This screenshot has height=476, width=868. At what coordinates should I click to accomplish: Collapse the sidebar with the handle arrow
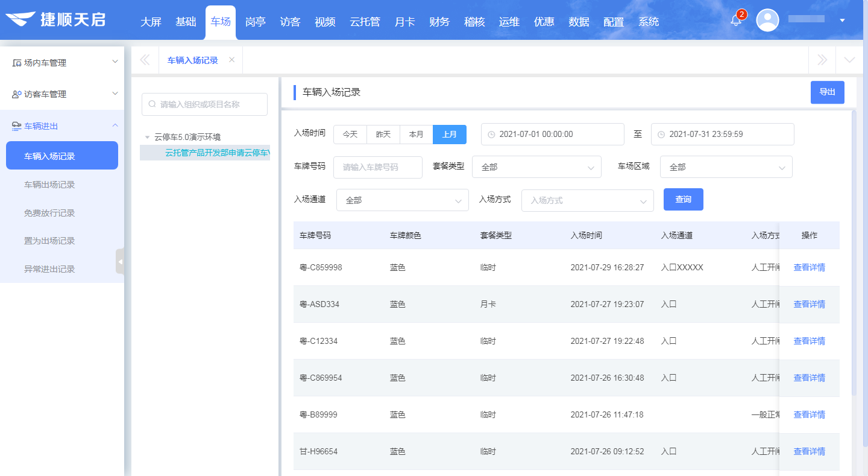[x=120, y=261]
